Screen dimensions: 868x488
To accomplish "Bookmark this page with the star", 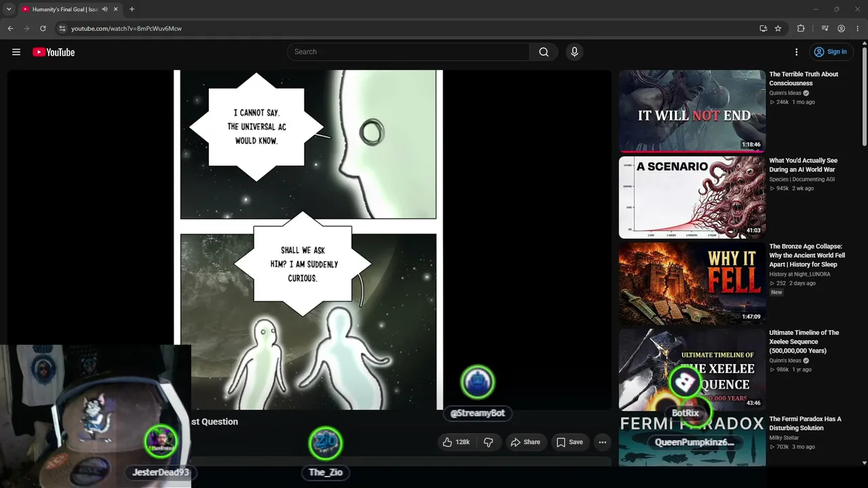I will (778, 28).
